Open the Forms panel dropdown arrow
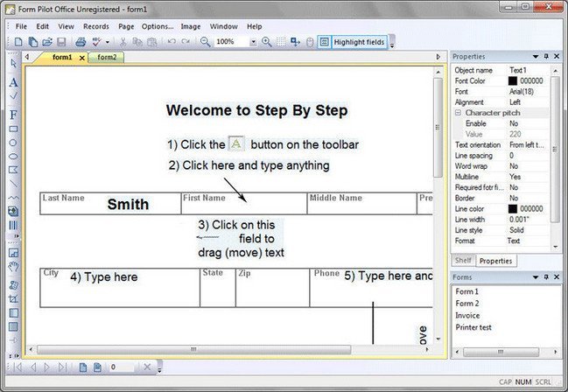Viewport: 568px width, 392px height. [536, 277]
